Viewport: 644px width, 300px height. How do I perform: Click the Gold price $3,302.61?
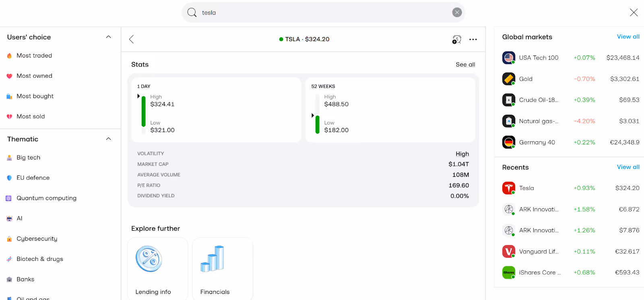point(625,79)
